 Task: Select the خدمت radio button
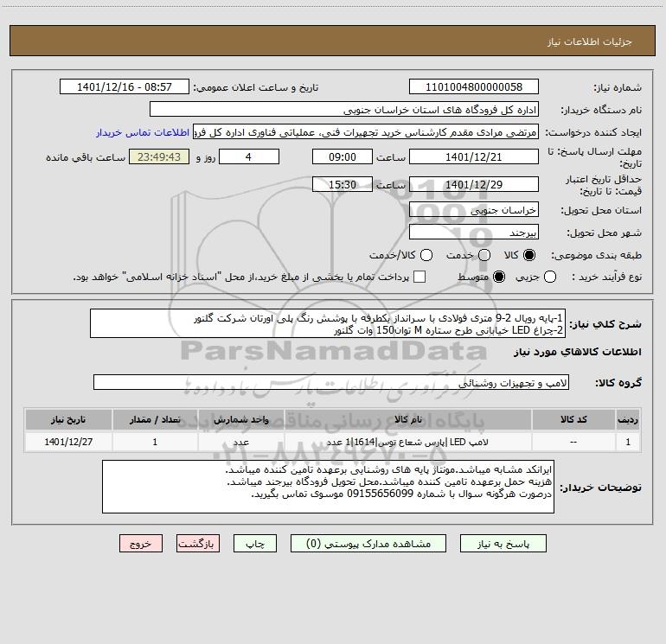pyautogui.click(x=484, y=255)
